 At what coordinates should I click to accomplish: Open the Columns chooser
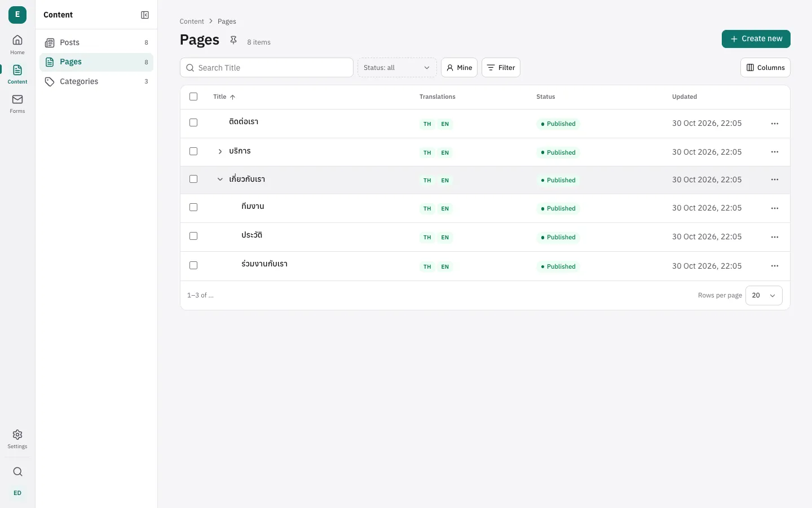765,68
